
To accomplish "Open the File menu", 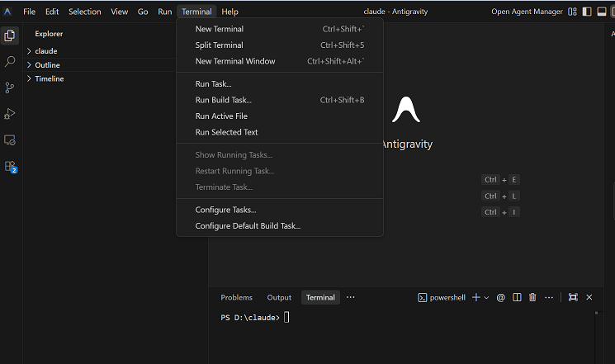I will (29, 12).
